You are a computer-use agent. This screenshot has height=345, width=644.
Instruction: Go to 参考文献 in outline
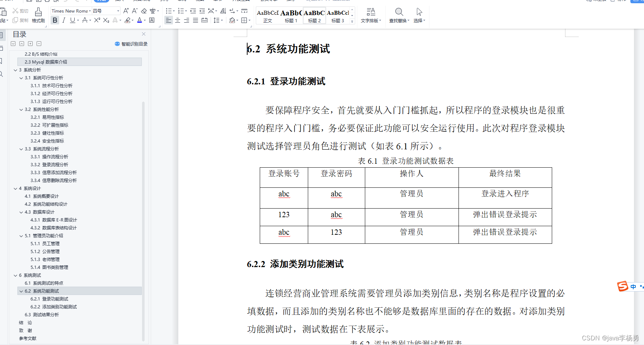28,339
